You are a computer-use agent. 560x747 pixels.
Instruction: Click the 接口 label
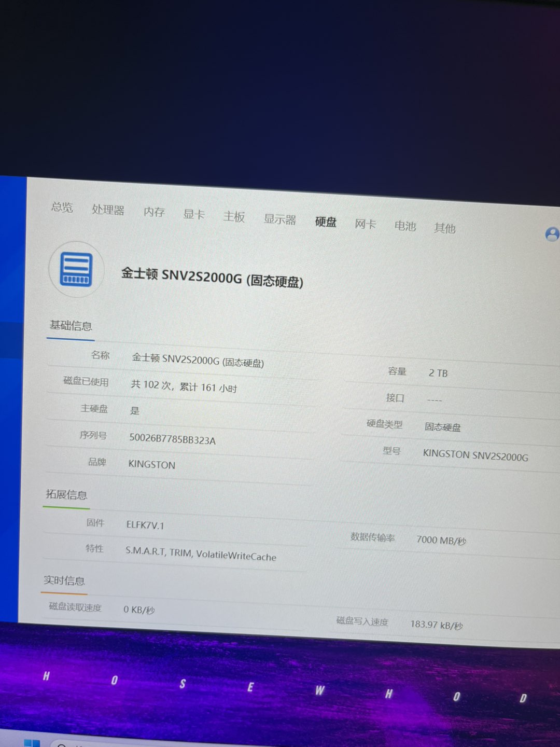395,398
